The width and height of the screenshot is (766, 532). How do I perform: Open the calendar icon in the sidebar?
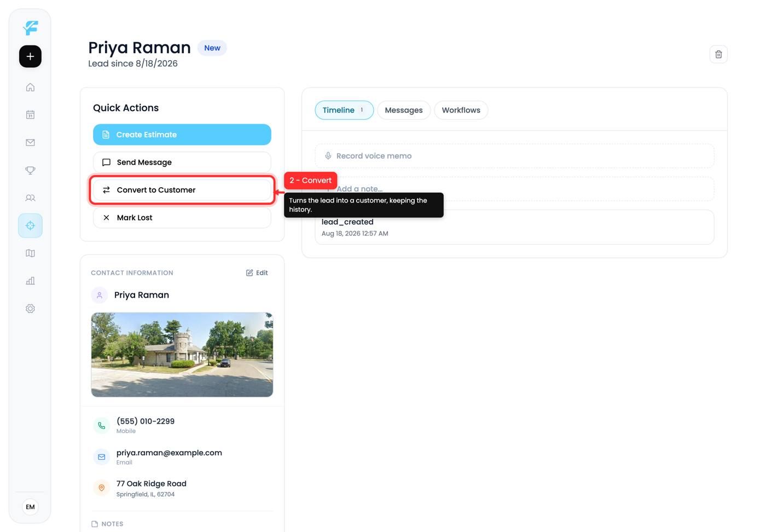tap(30, 115)
